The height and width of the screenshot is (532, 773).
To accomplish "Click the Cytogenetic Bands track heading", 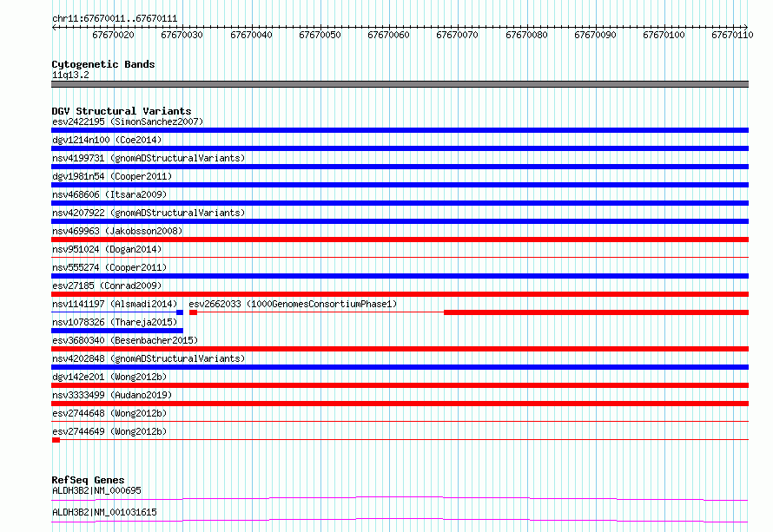I will [103, 64].
